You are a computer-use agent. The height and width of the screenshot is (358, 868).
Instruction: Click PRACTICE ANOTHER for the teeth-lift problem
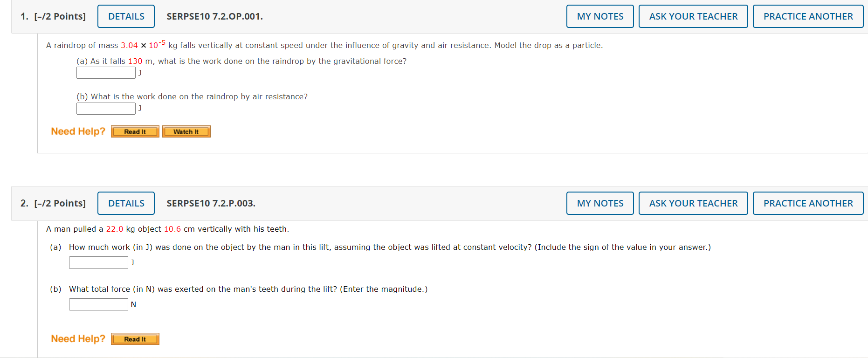808,203
